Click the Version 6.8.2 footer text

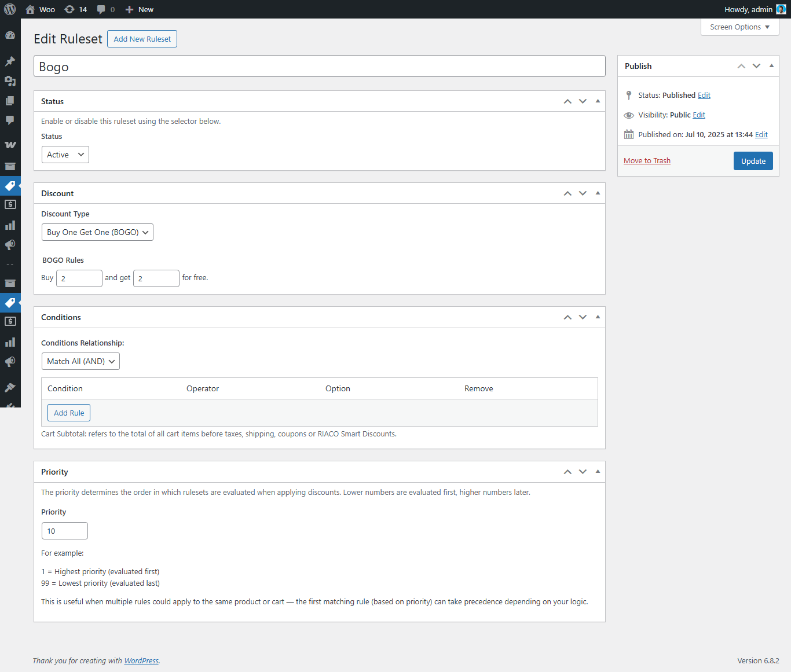[758, 660]
